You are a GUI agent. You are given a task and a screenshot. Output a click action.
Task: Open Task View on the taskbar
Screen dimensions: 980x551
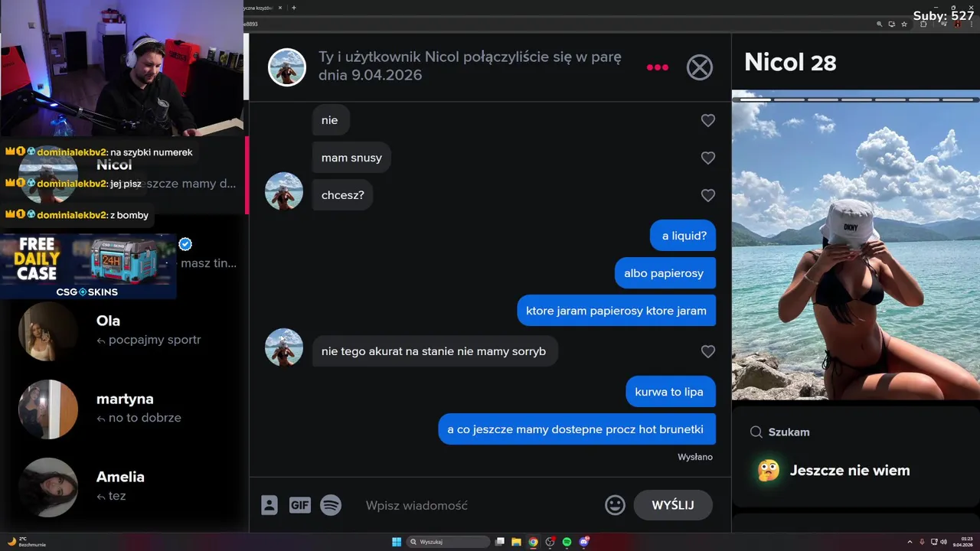(500, 542)
